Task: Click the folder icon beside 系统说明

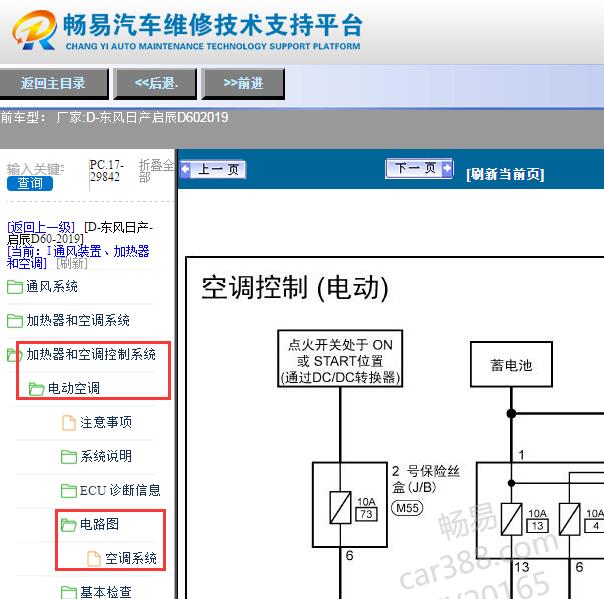Action: coord(69,456)
